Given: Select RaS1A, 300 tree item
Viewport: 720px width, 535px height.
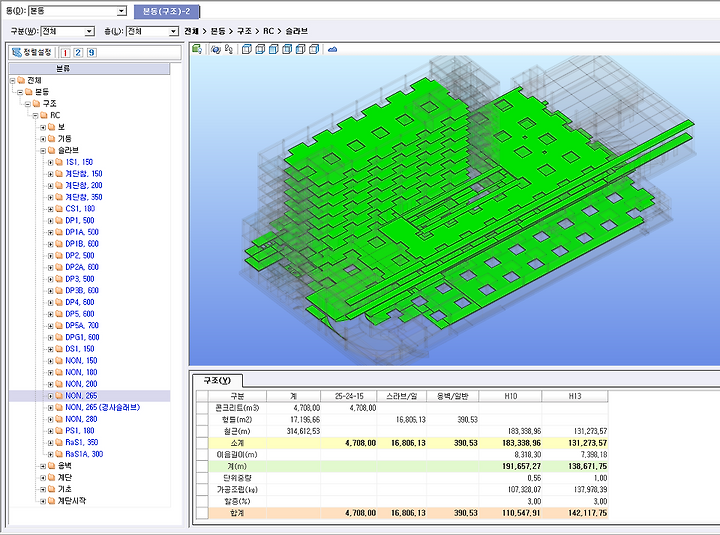Looking at the screenshot, I should pyautogui.click(x=84, y=454).
